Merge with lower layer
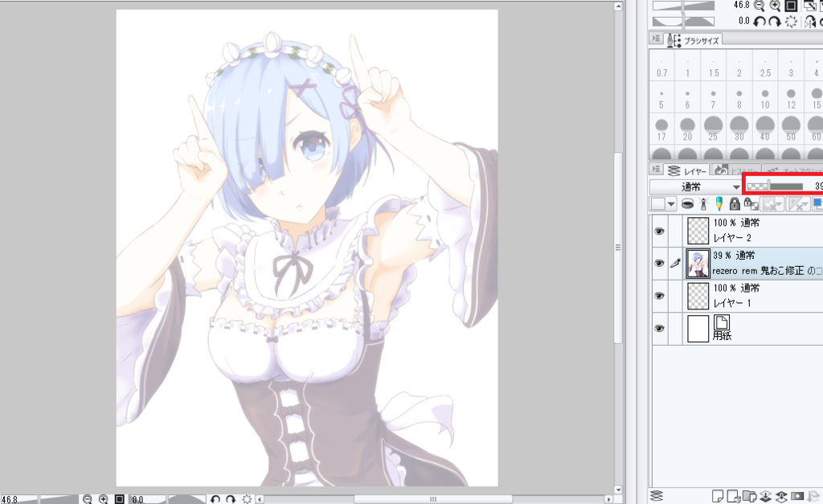 pyautogui.click(x=781, y=496)
